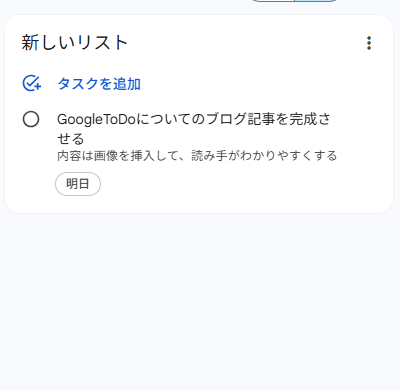Click the vertical ellipsis beside 新しいリスト

[369, 43]
